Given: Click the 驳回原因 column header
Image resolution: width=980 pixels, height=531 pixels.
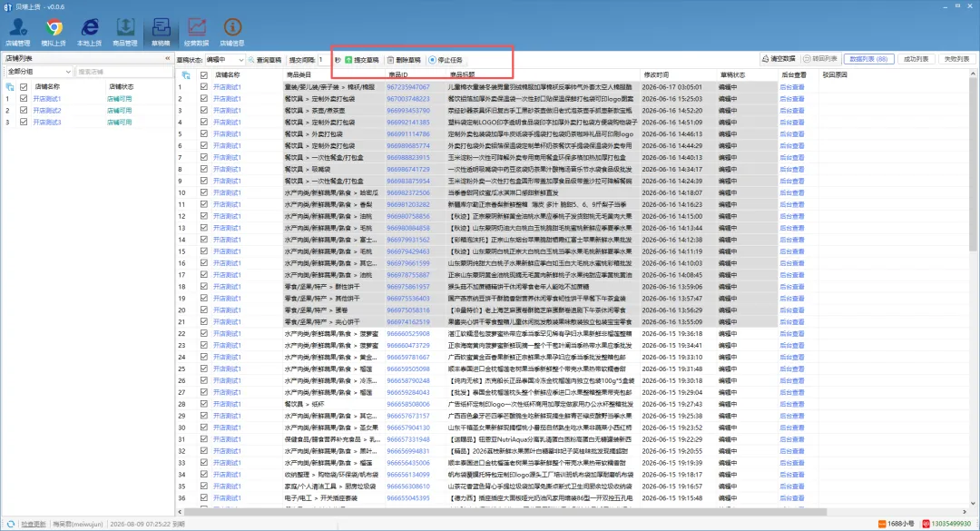Looking at the screenshot, I should click(835, 75).
